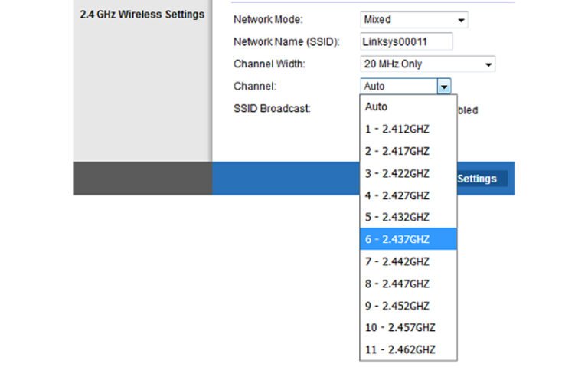Choose channel 7 - 2.442GHZ
Image resolution: width=588 pixels, height=374 pixels.
[x=408, y=261]
